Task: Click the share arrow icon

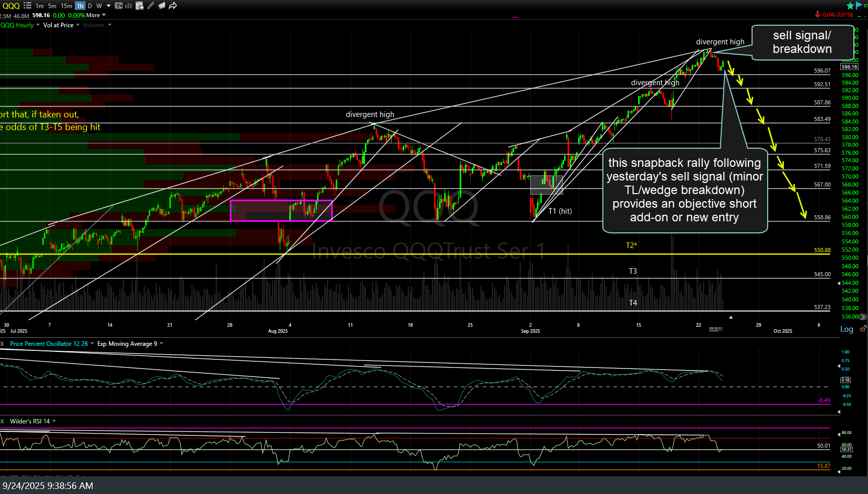Action: [172, 6]
